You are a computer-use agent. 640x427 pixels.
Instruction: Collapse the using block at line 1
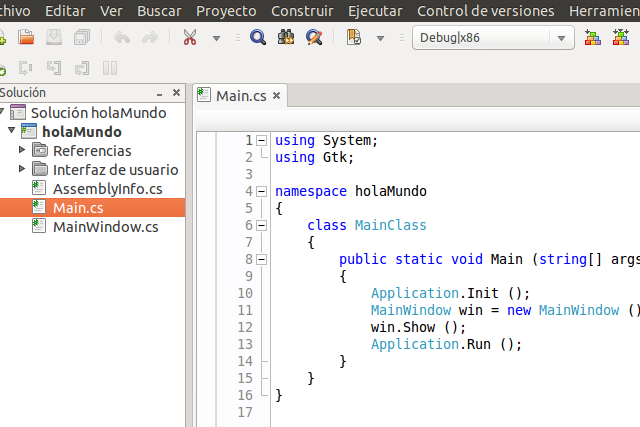pyautogui.click(x=261, y=141)
